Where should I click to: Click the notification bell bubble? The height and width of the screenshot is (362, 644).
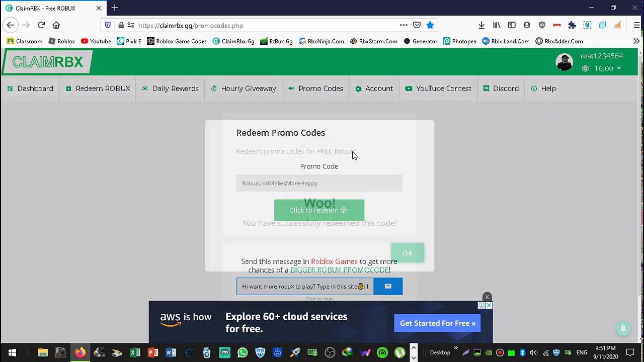[x=623, y=328]
